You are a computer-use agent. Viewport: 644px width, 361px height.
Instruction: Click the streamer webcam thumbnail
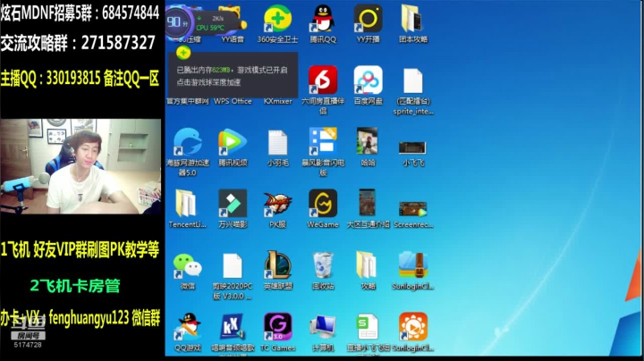80,166
